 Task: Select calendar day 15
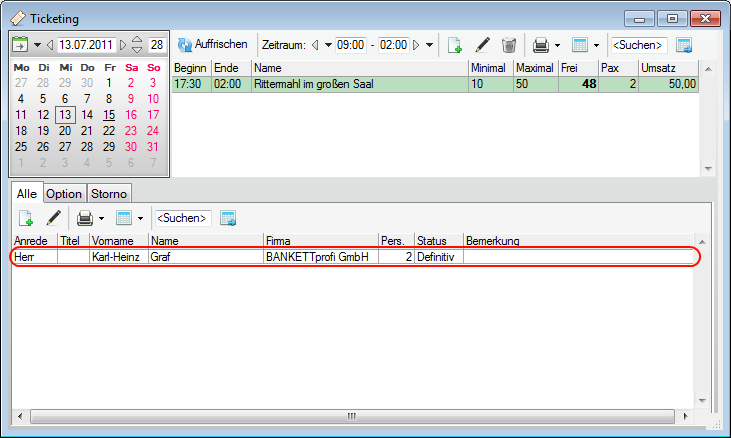109,115
